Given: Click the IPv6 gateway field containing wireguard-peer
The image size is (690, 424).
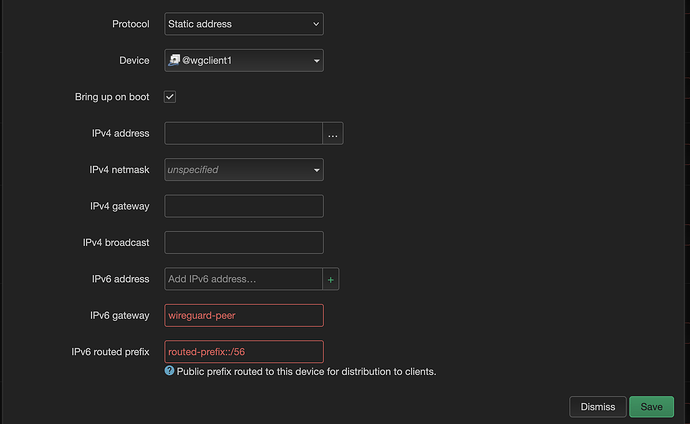Looking at the screenshot, I should [243, 315].
